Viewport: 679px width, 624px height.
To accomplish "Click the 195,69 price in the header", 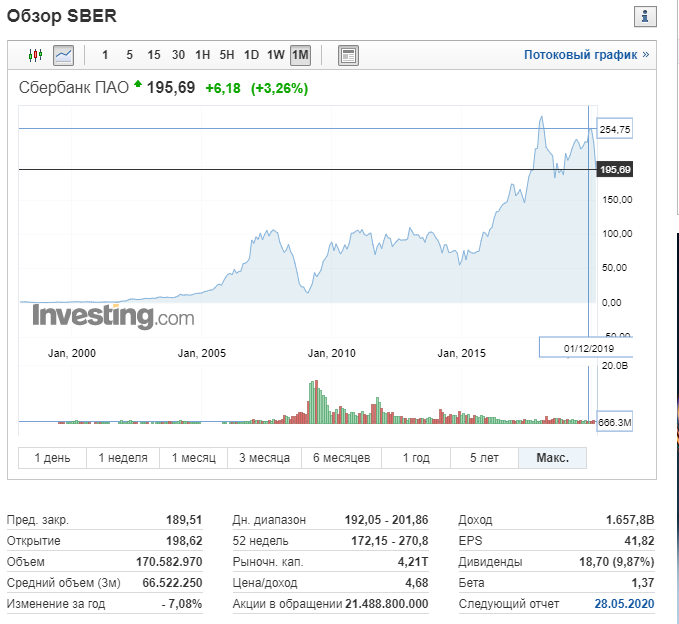I will click(171, 88).
